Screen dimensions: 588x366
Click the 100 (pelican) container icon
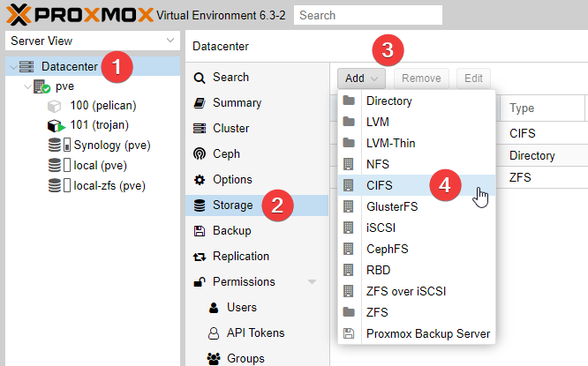[x=56, y=106]
